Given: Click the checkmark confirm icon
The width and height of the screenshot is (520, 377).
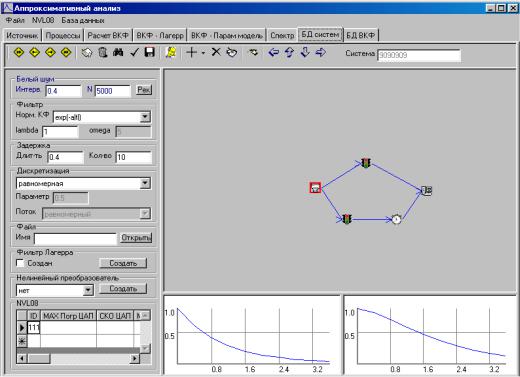Looking at the screenshot, I should [x=134, y=52].
